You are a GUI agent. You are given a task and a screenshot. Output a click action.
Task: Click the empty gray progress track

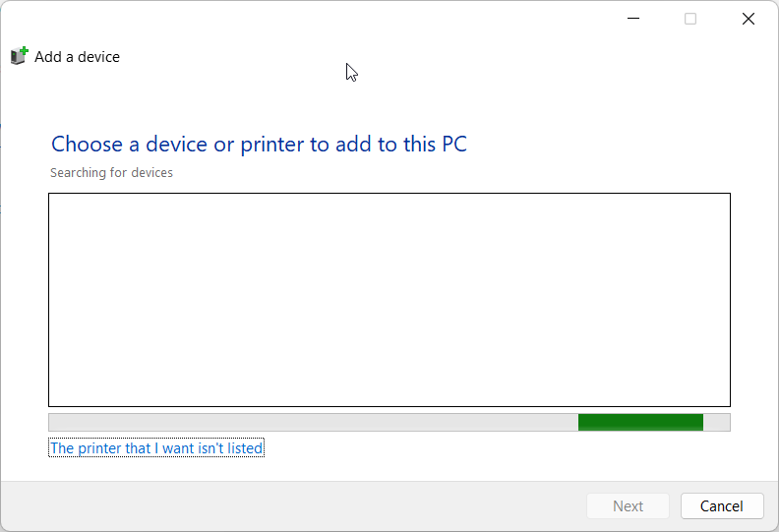(314, 422)
